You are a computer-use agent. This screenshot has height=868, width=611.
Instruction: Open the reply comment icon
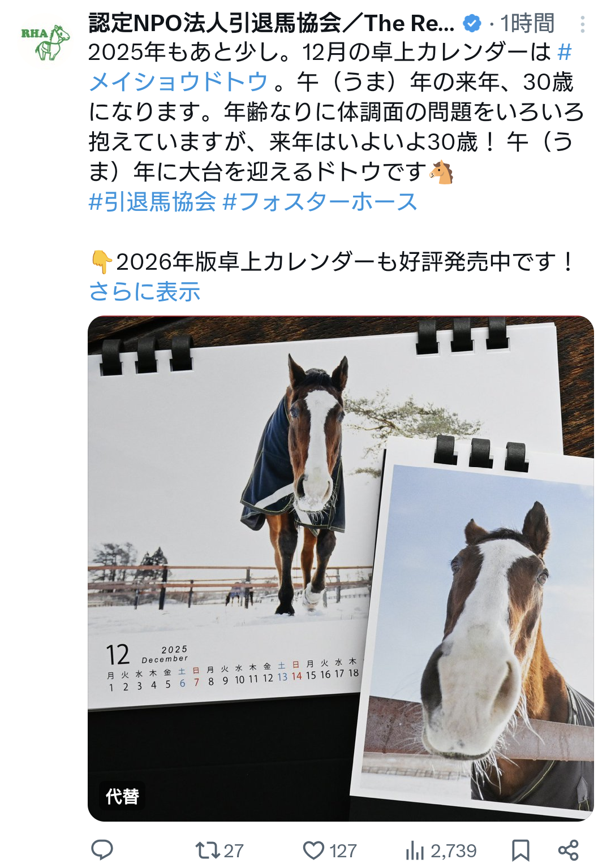coord(102,849)
